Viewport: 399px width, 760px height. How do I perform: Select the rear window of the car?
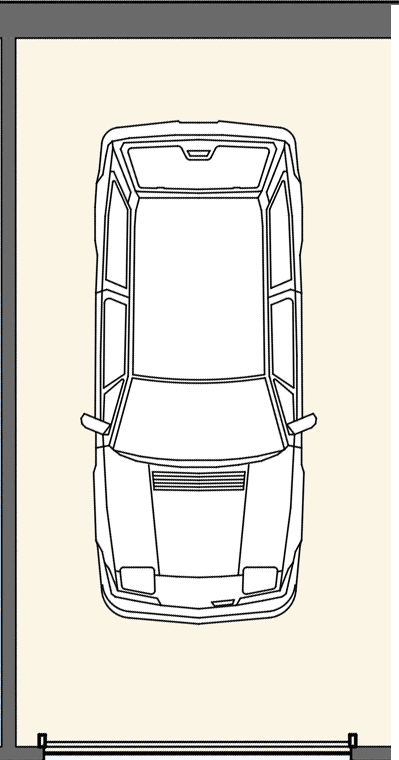(x=199, y=167)
